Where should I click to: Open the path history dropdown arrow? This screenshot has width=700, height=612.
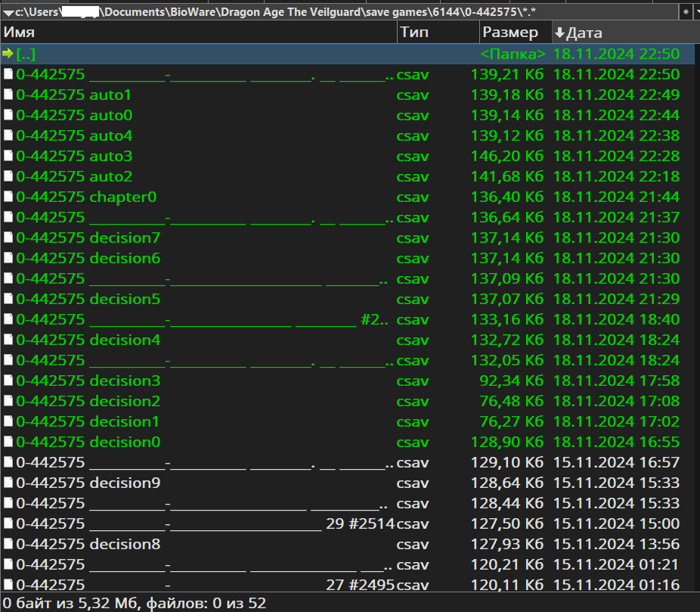click(x=8, y=13)
